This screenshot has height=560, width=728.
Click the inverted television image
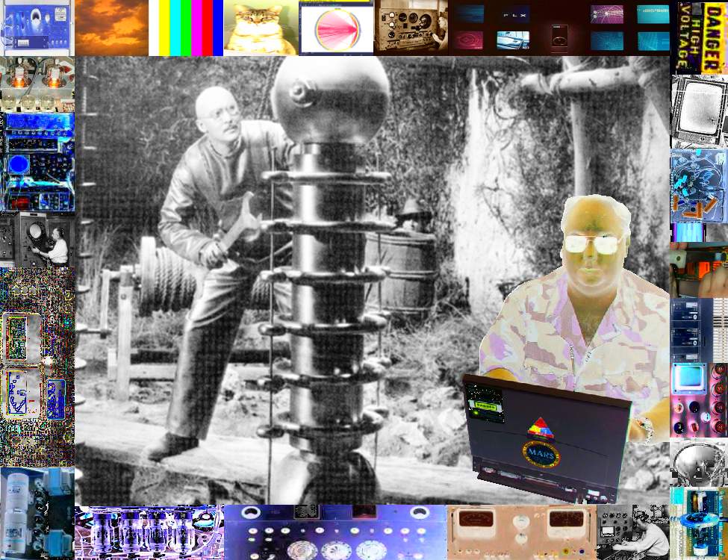pyautogui.click(x=699, y=111)
